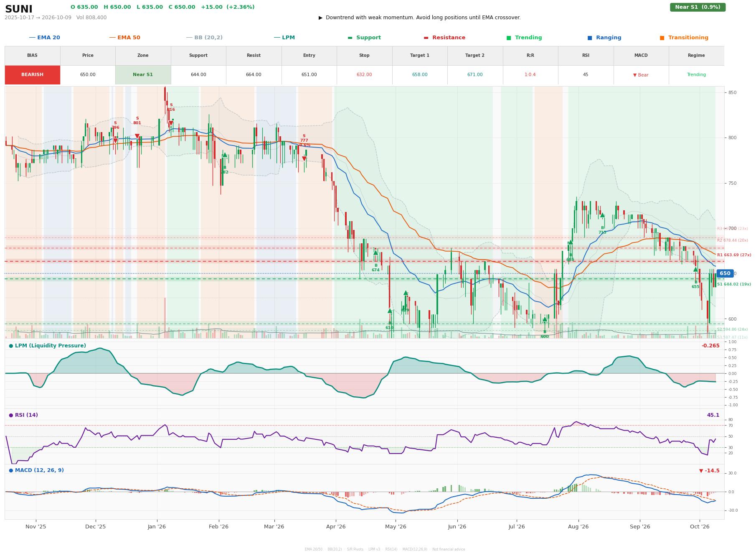Click the Resist value 664.00
The image size is (756, 556).
click(x=254, y=75)
